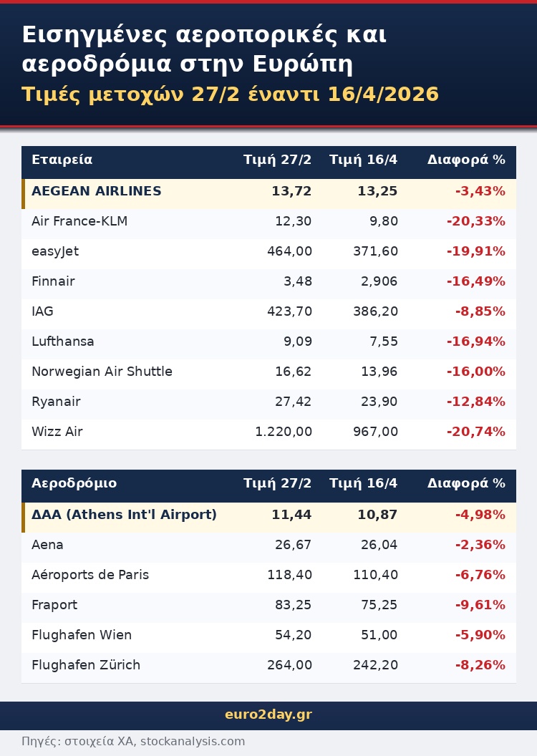Select the Lufthansa company name
Image resolution: width=537 pixels, height=756 pixels.
(63, 341)
